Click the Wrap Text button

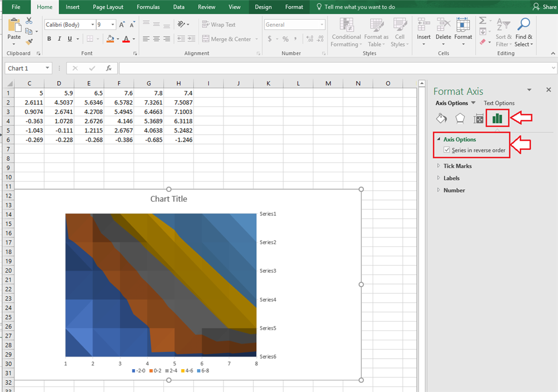click(x=219, y=25)
